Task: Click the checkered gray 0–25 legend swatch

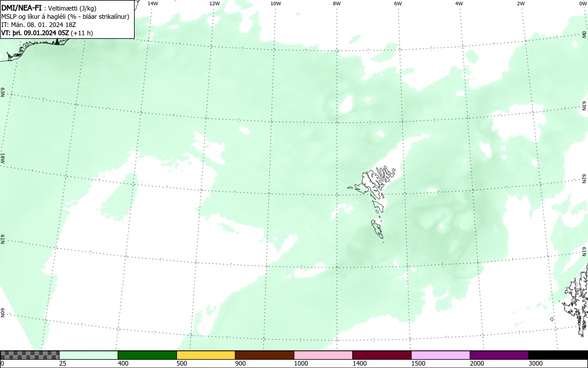Action: (29, 355)
